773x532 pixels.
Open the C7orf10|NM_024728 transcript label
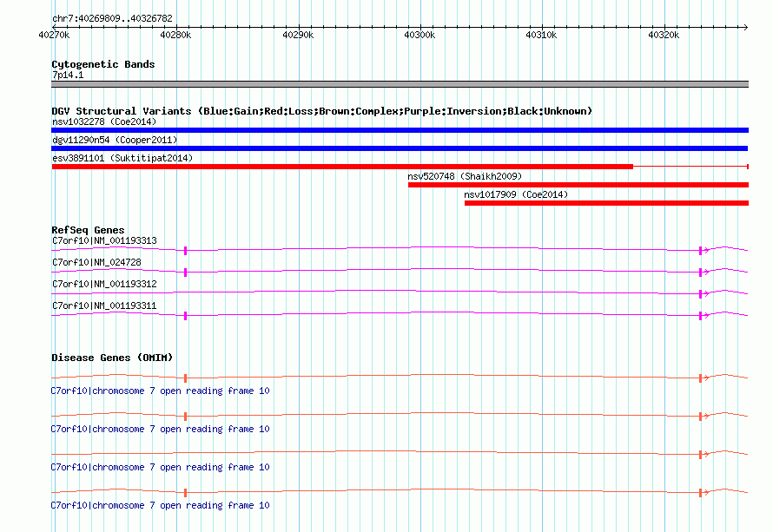(x=96, y=263)
